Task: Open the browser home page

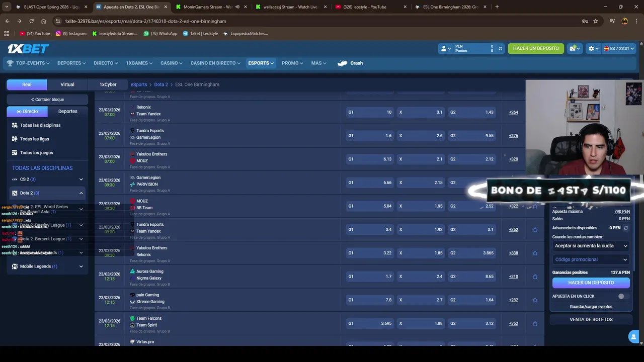Action: tap(43, 21)
